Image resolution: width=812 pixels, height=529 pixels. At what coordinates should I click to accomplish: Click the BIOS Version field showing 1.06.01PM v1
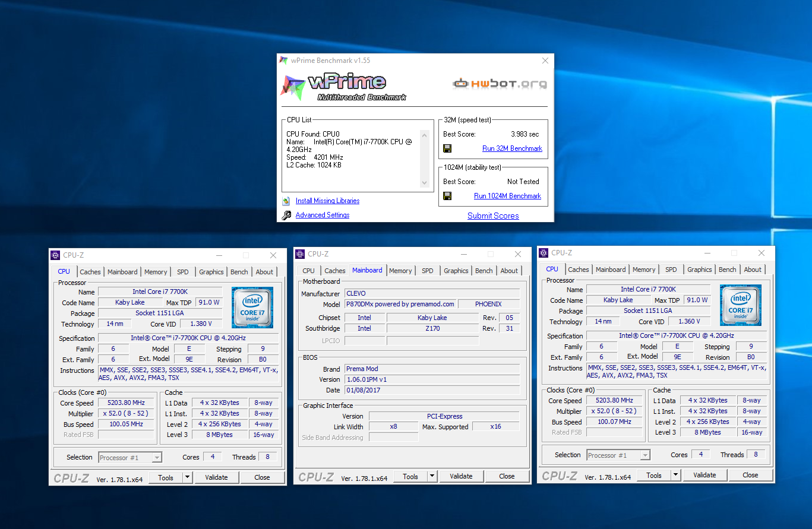[x=432, y=379]
